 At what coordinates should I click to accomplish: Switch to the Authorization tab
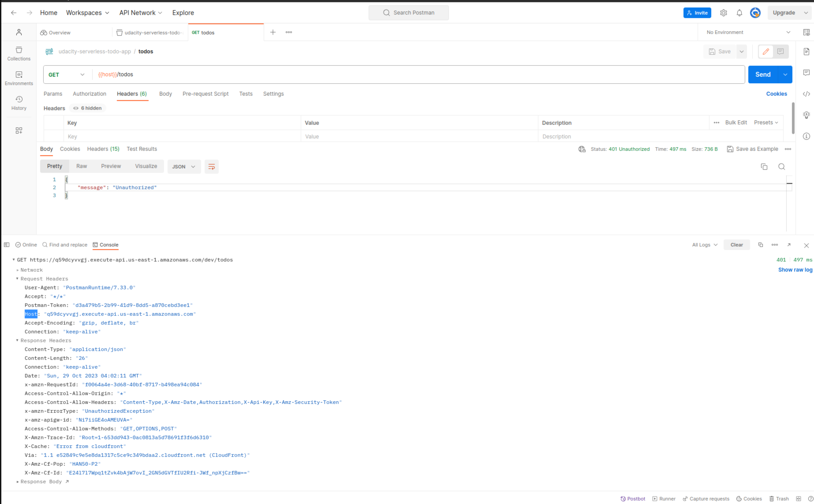[89, 94]
